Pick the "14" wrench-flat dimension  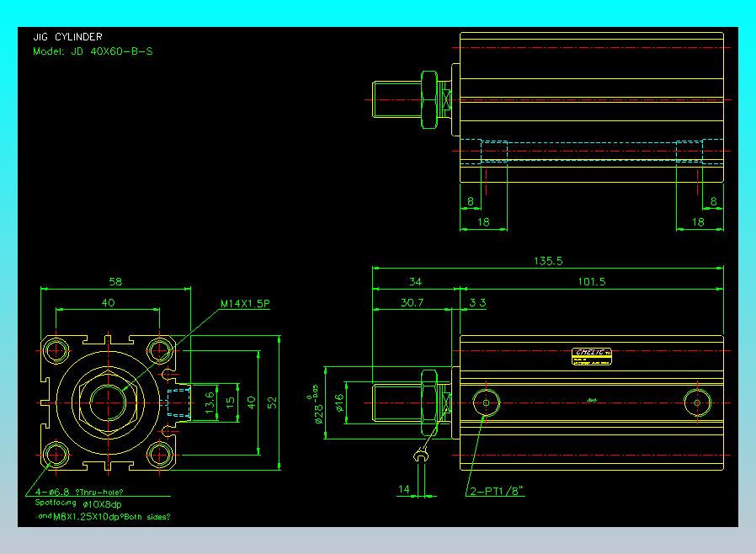coord(404,489)
